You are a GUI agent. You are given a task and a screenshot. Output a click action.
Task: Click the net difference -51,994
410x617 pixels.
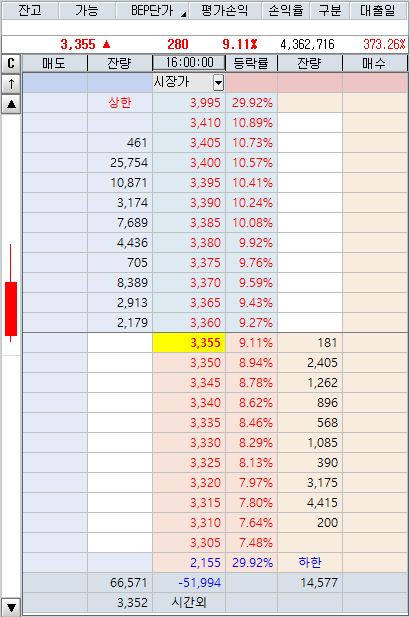(189, 582)
